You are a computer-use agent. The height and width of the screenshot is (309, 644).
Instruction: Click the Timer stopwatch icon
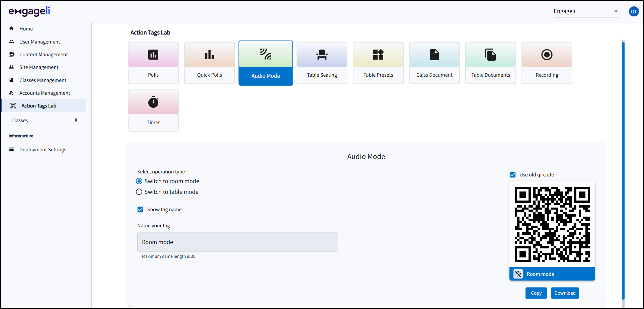pos(153,102)
